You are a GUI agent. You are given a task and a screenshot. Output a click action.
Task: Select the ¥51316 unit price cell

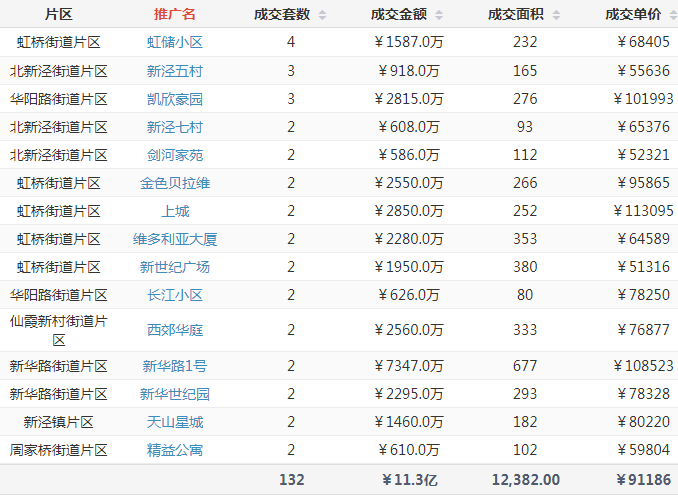pos(643,267)
